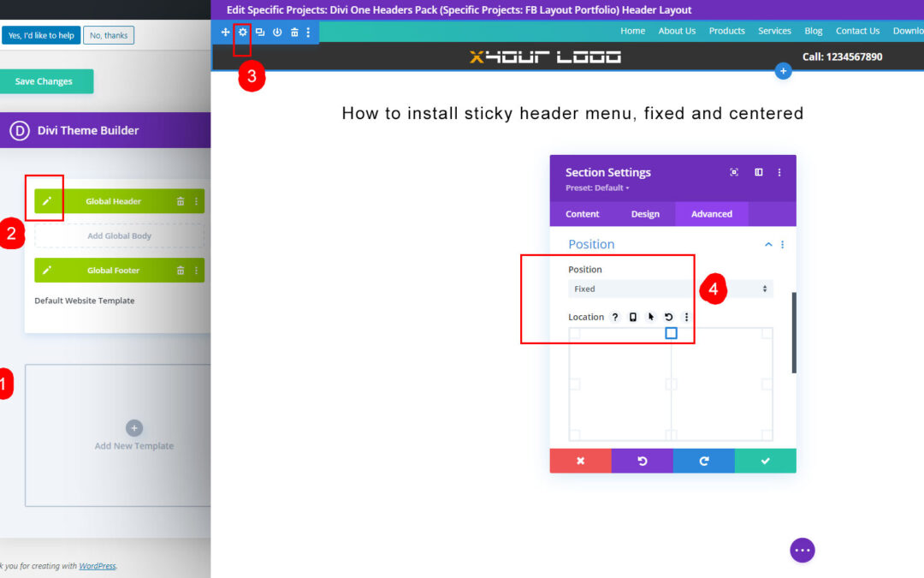Open the Location responsive phone icon
This screenshot has width=924, height=578.
click(633, 317)
